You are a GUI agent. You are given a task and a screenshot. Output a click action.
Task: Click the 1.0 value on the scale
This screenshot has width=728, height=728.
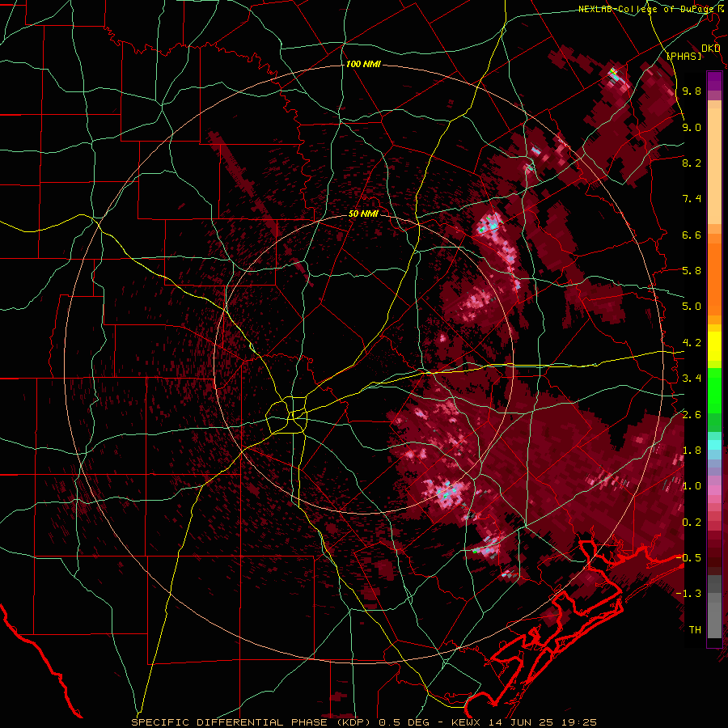point(692,486)
